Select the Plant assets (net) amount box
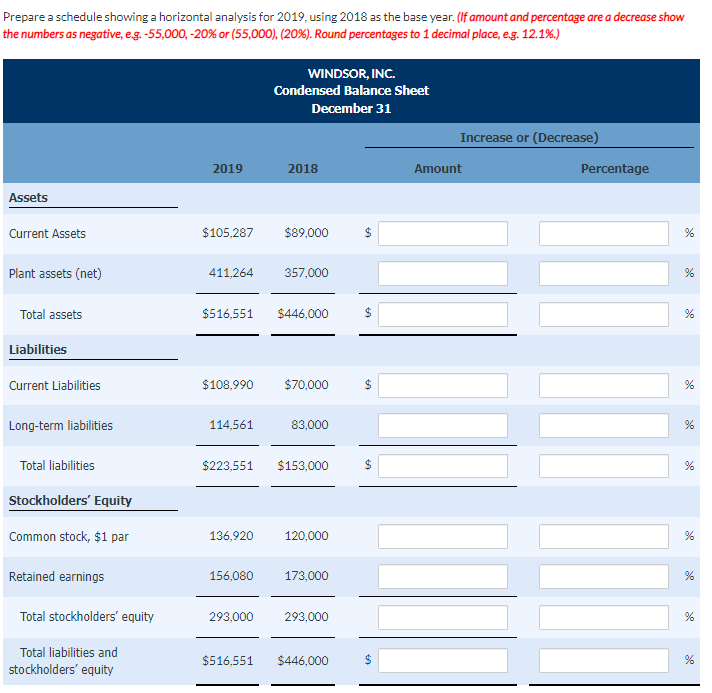Viewport: 712px width, 693px height. (x=443, y=273)
